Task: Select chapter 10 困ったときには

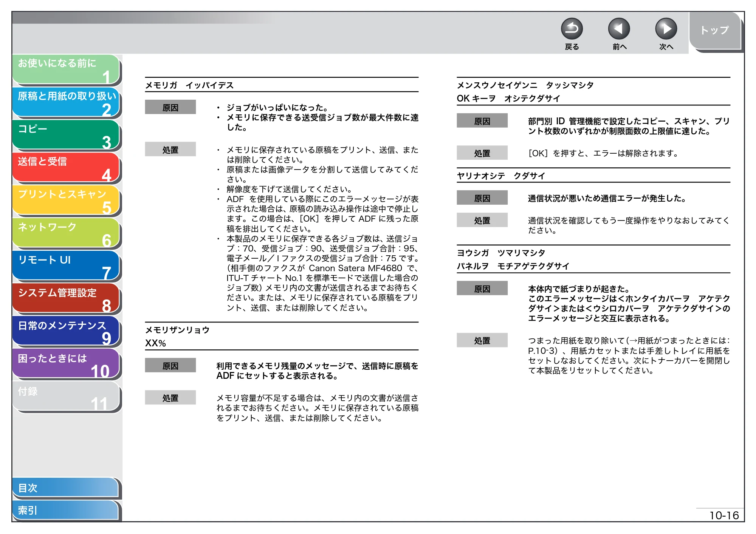Action: [66, 364]
